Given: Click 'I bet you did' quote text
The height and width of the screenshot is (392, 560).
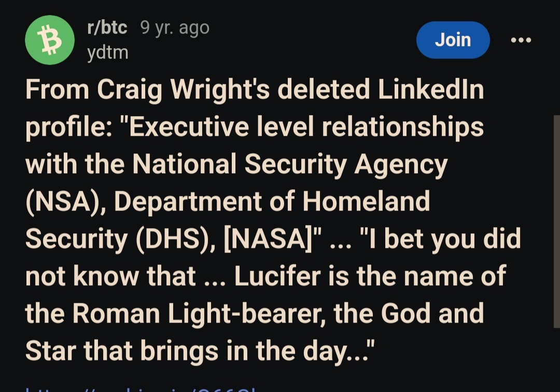Looking at the screenshot, I should pos(440,239).
